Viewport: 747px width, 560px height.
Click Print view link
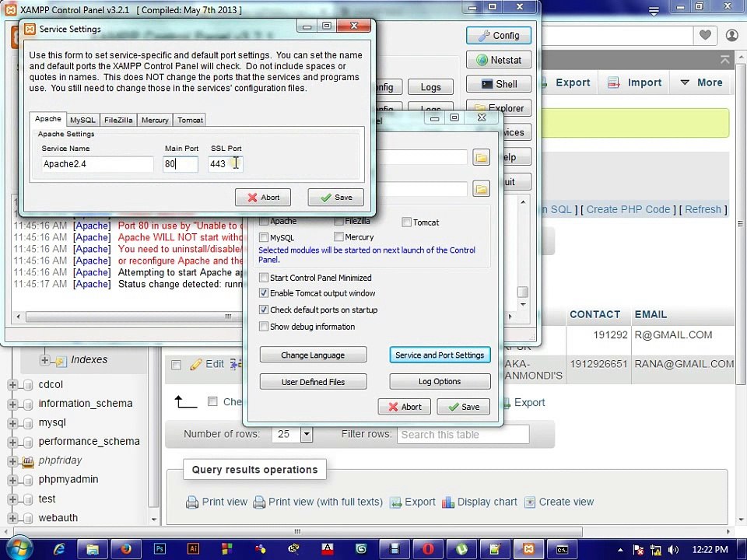click(x=217, y=502)
